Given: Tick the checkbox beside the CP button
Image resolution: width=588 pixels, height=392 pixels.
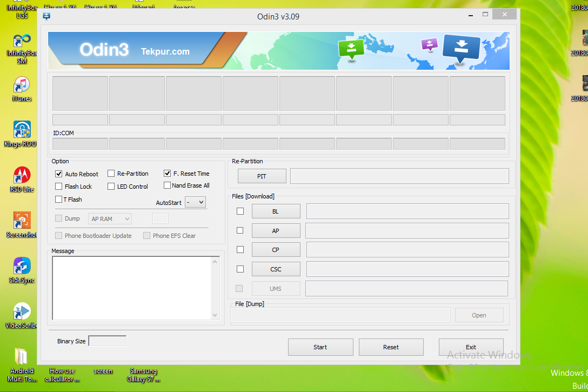Looking at the screenshot, I should (240, 249).
